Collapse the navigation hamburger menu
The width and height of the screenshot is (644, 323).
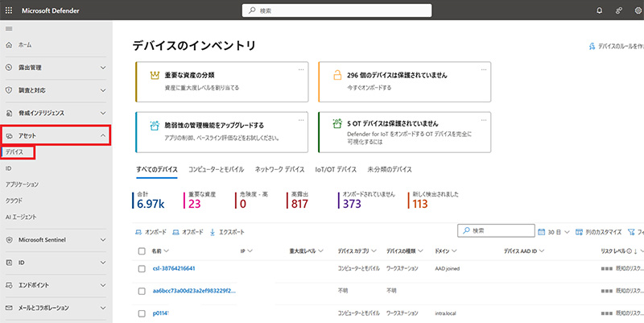8,28
